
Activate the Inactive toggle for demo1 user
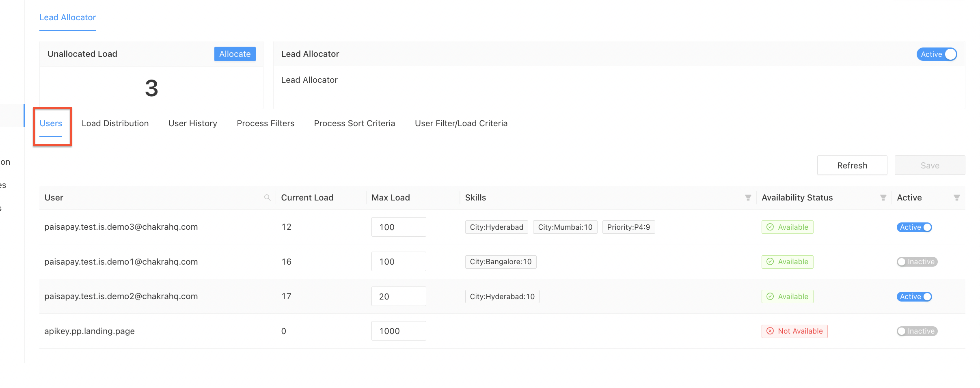(x=917, y=262)
